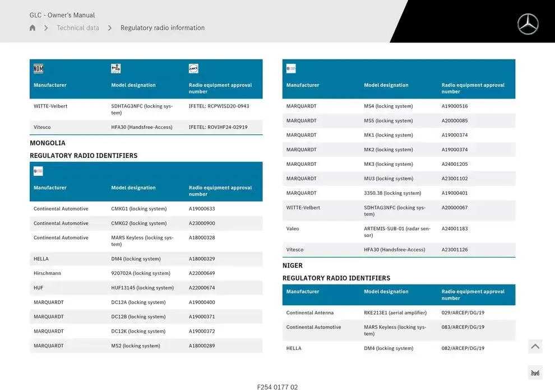Image resolution: width=555 pixels, height=392 pixels.
Task: Click the Mercedes-Benz star logo
Action: click(x=528, y=24)
